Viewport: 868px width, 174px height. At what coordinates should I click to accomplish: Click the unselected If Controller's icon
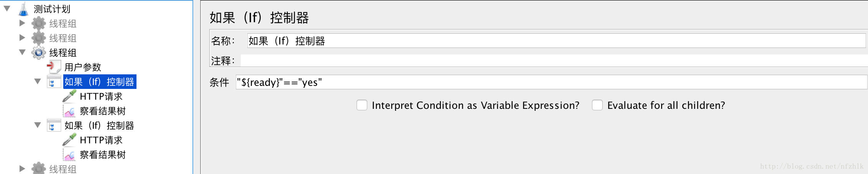pos(54,125)
